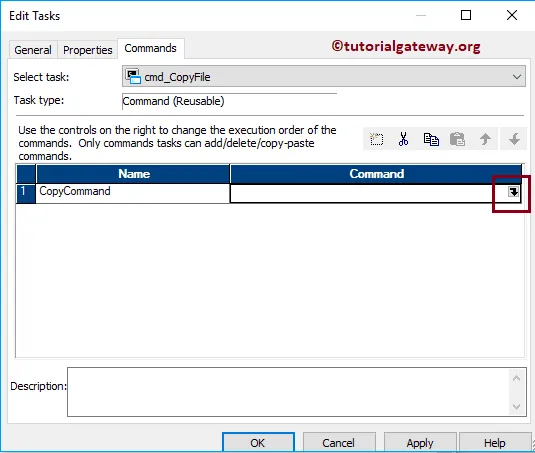The height and width of the screenshot is (453, 535).
Task: Select row number 1 header
Action: (x=26, y=193)
